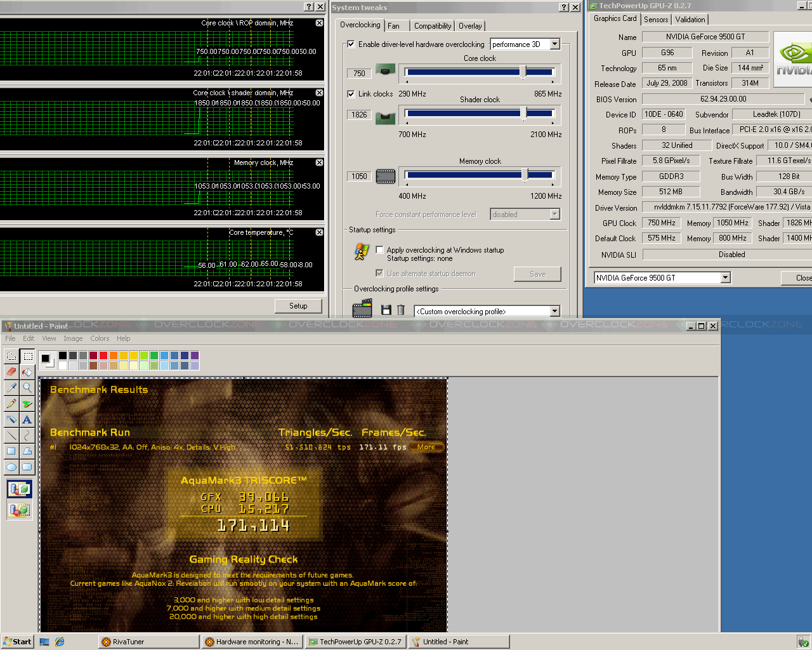Choose the Brush tool in Paint
The width and height of the screenshot is (812, 650).
(x=27, y=404)
